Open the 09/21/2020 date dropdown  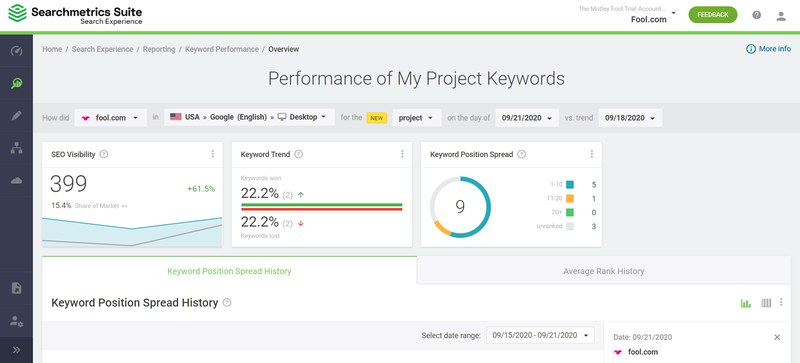tap(527, 117)
